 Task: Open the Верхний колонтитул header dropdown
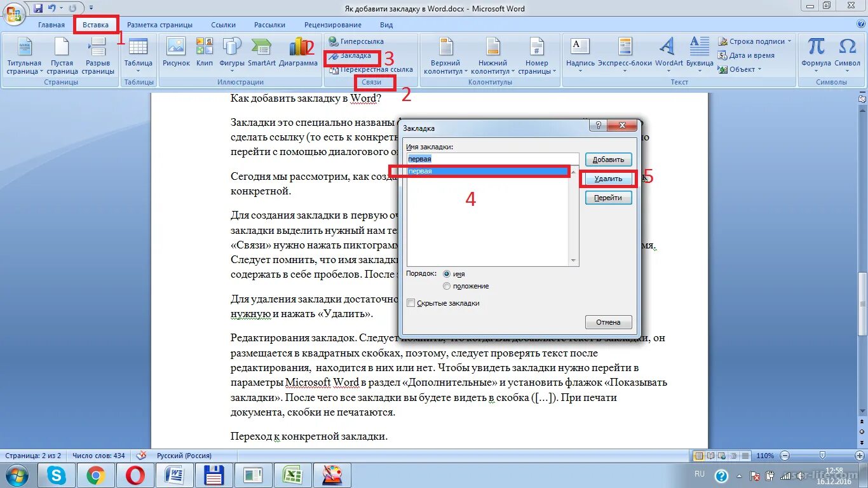click(x=445, y=57)
